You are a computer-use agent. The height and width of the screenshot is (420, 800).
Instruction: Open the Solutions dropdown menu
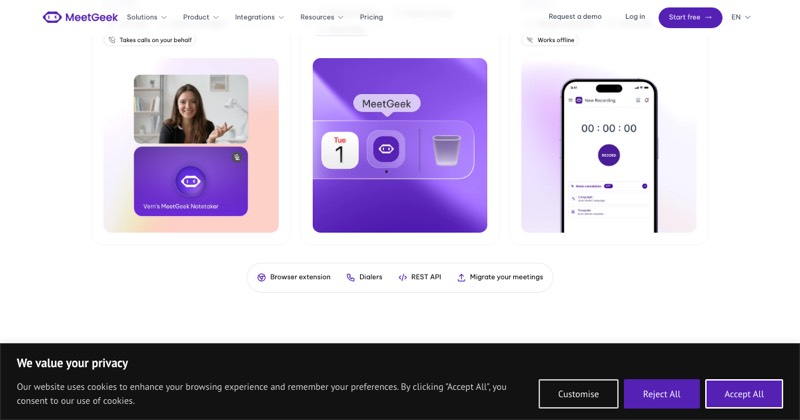pyautogui.click(x=146, y=17)
